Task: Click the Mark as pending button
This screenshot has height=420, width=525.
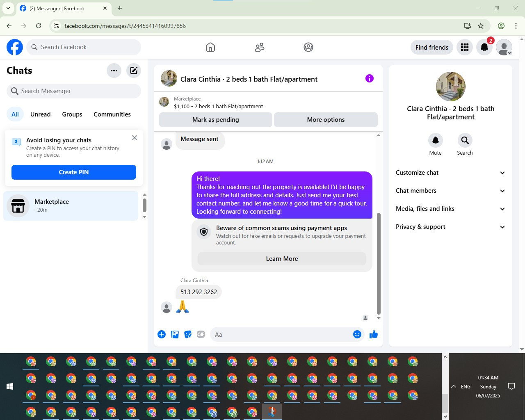Action: tap(216, 120)
